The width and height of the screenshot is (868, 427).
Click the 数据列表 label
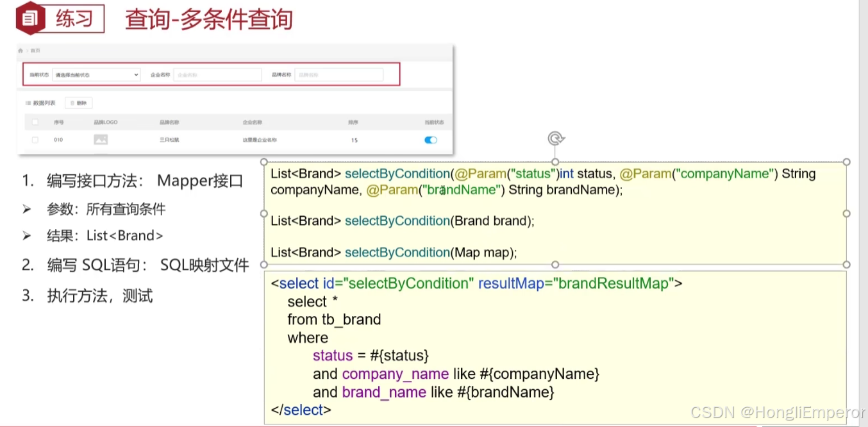point(44,103)
